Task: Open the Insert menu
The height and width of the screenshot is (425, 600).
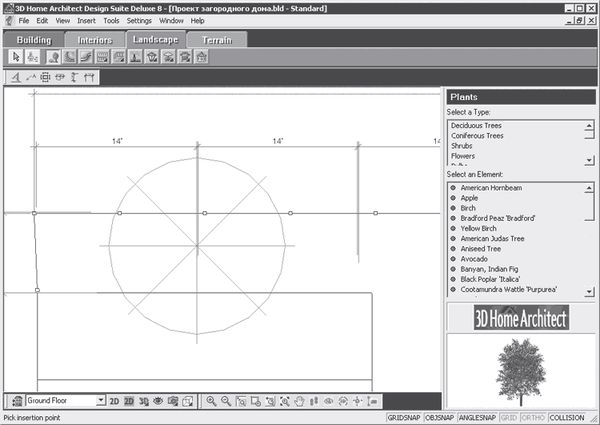Action: [86, 20]
